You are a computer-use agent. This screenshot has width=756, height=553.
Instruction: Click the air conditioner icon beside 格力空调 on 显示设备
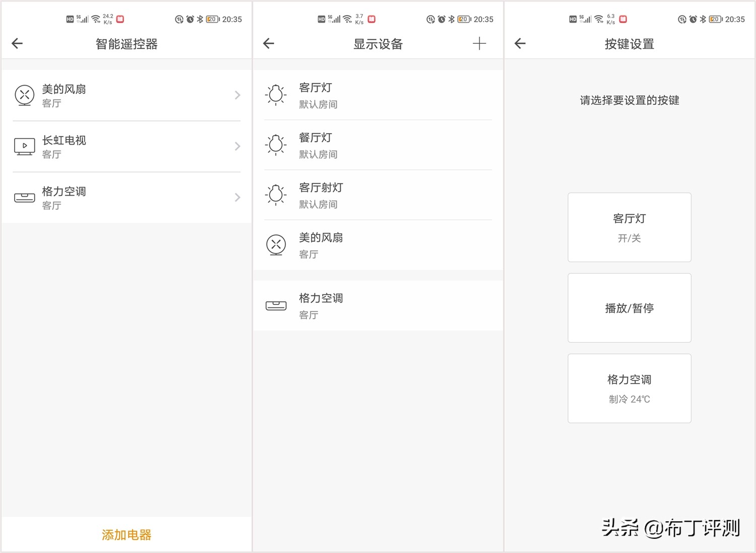tap(275, 305)
